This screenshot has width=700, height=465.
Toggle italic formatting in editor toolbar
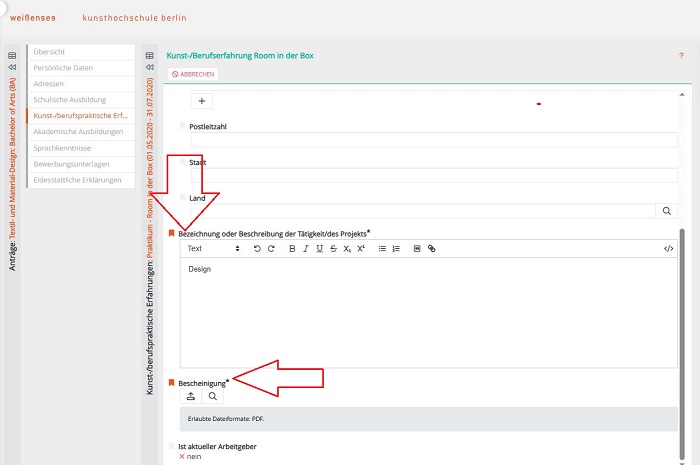click(x=305, y=248)
